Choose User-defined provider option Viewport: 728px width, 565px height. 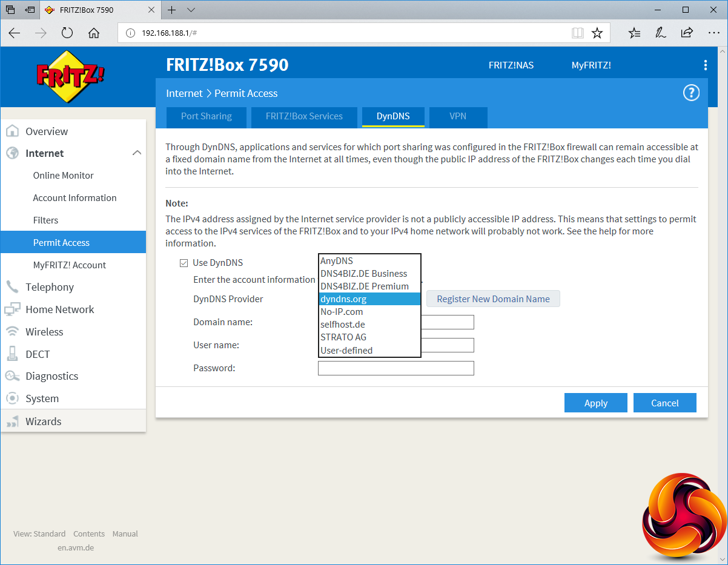pos(369,350)
